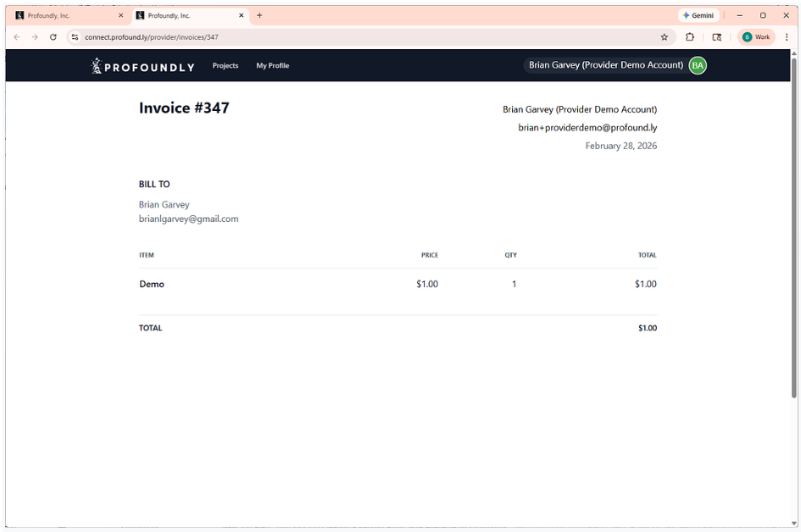Click the brianlgarvey@gmail.com email
This screenshot has height=532, width=801.
click(188, 219)
